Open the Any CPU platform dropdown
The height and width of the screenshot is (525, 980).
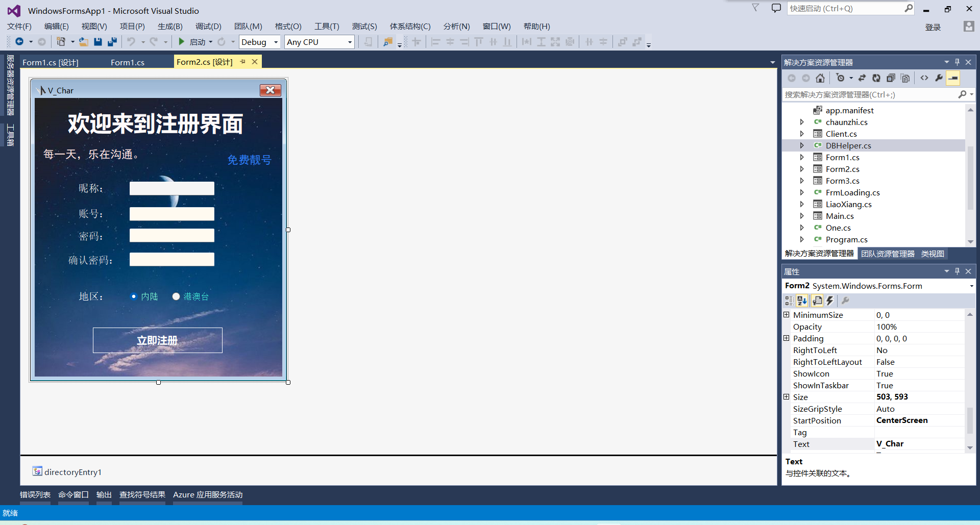pos(349,42)
